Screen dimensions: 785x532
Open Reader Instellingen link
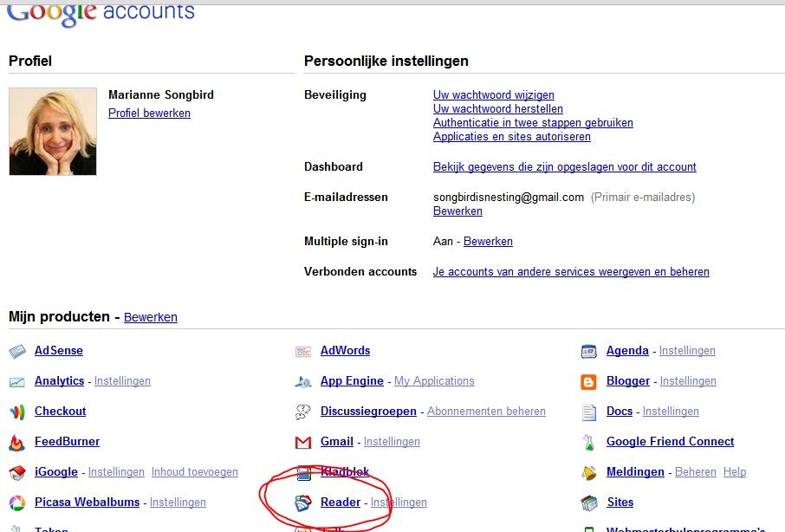pos(399,502)
